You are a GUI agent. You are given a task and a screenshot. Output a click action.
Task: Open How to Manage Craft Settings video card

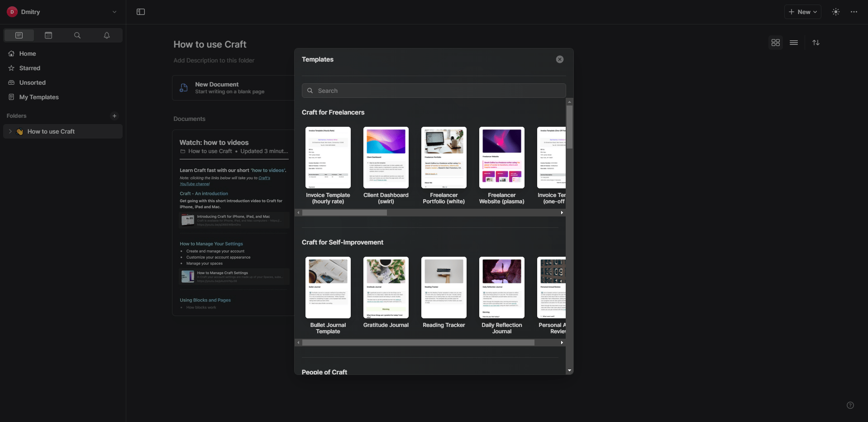coord(234,277)
